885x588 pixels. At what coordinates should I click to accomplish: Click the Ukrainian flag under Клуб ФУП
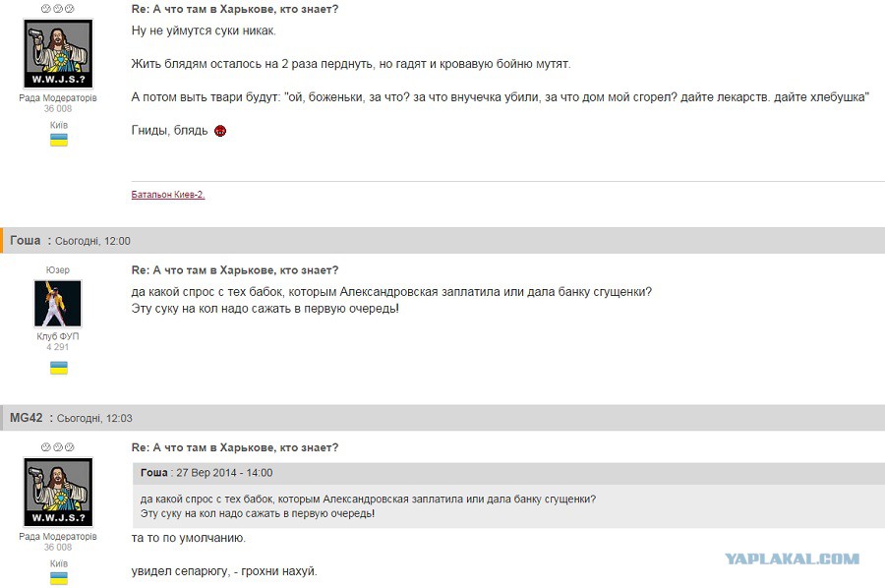(x=59, y=368)
